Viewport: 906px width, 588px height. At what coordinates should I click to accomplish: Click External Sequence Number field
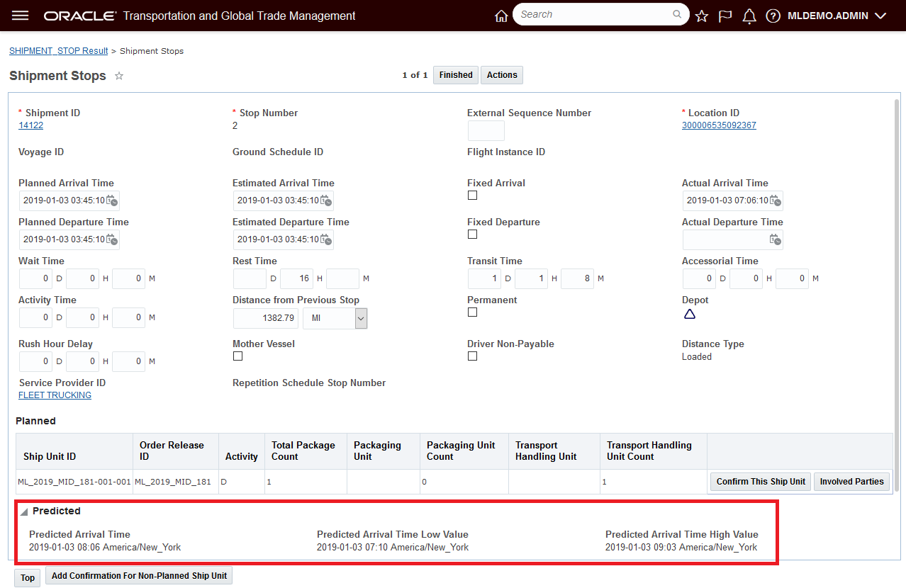click(486, 131)
